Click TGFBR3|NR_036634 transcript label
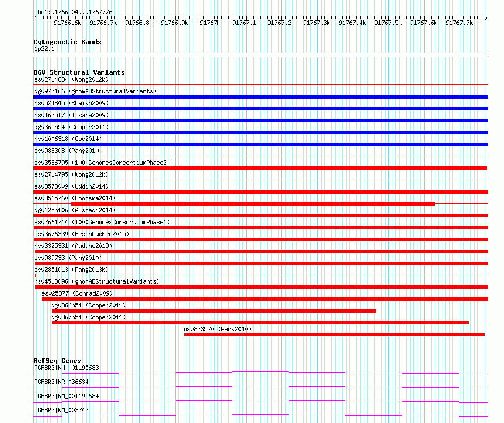This screenshot has height=423, width=504. point(61,382)
